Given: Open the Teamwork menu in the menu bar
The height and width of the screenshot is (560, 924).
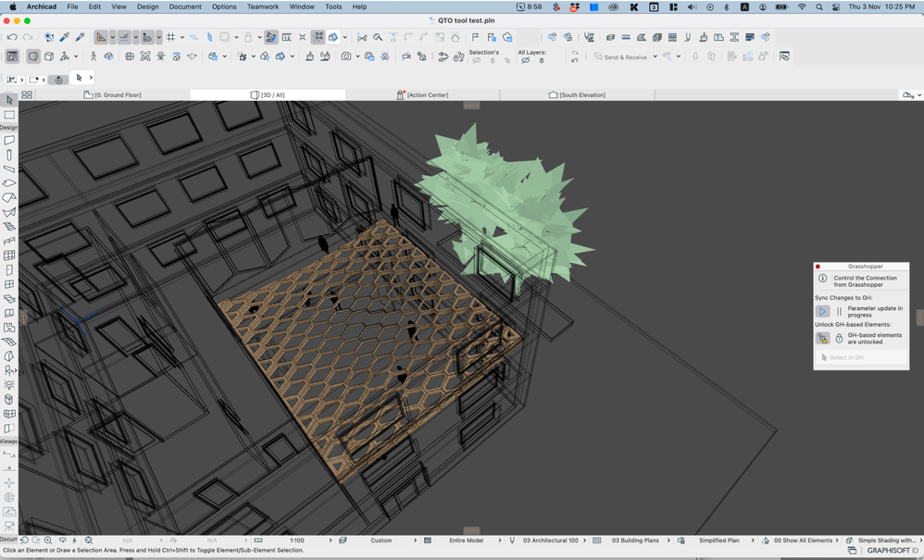Looking at the screenshot, I should pyautogui.click(x=263, y=6).
